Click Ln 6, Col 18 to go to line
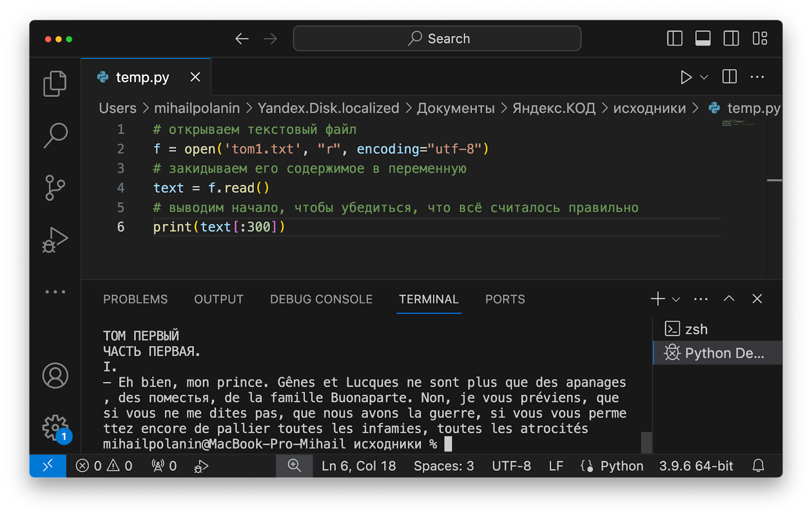This screenshot has height=516, width=812. click(358, 466)
